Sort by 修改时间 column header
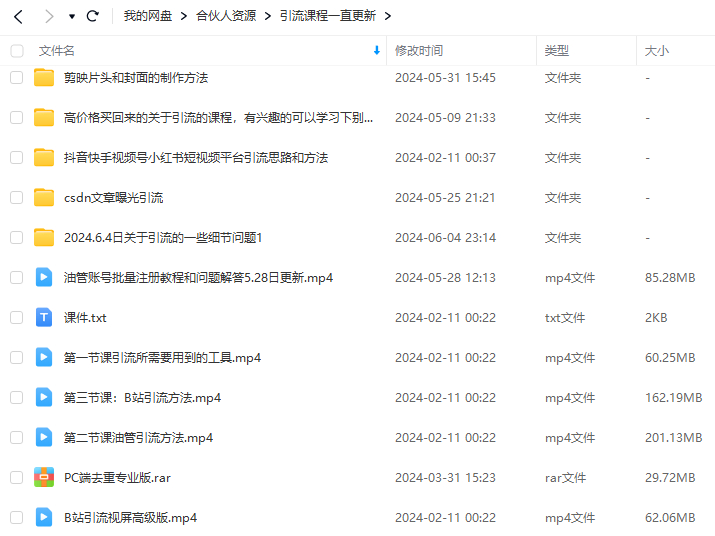The height and width of the screenshot is (536, 715). (x=419, y=50)
